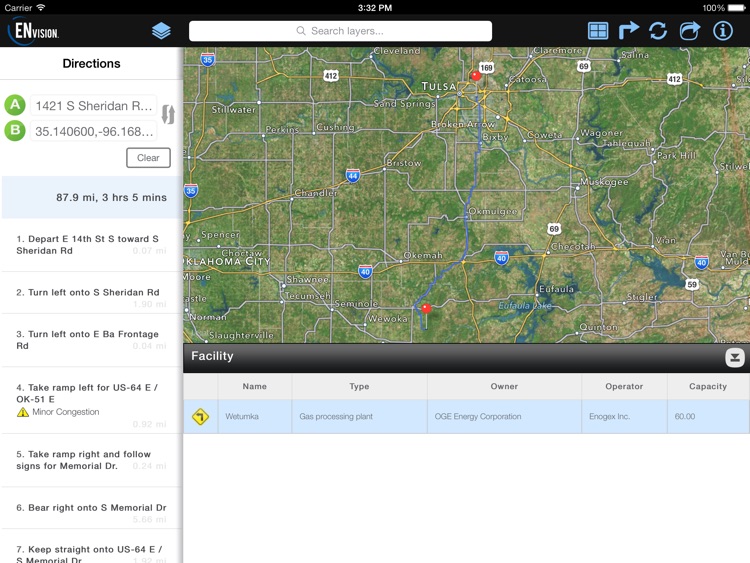Tap the red pin near Tulsa on map

[475, 76]
